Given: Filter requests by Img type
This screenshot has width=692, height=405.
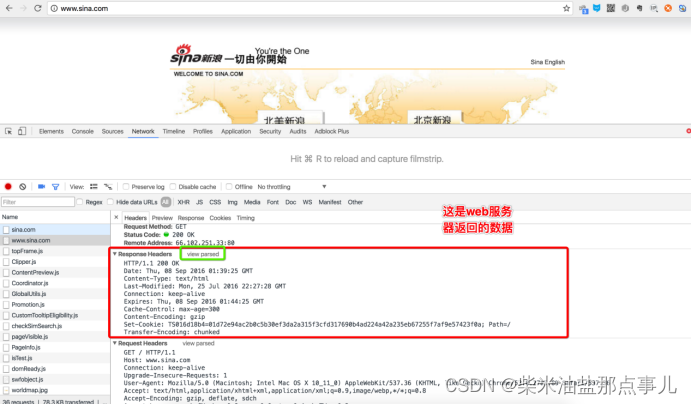Looking at the screenshot, I should tap(233, 202).
